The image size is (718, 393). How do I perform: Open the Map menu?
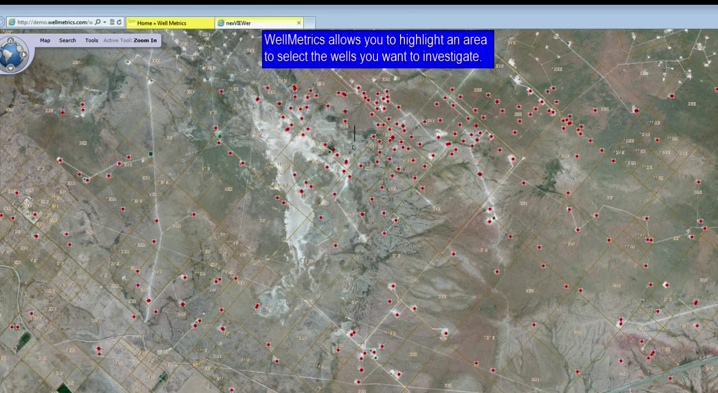45,40
